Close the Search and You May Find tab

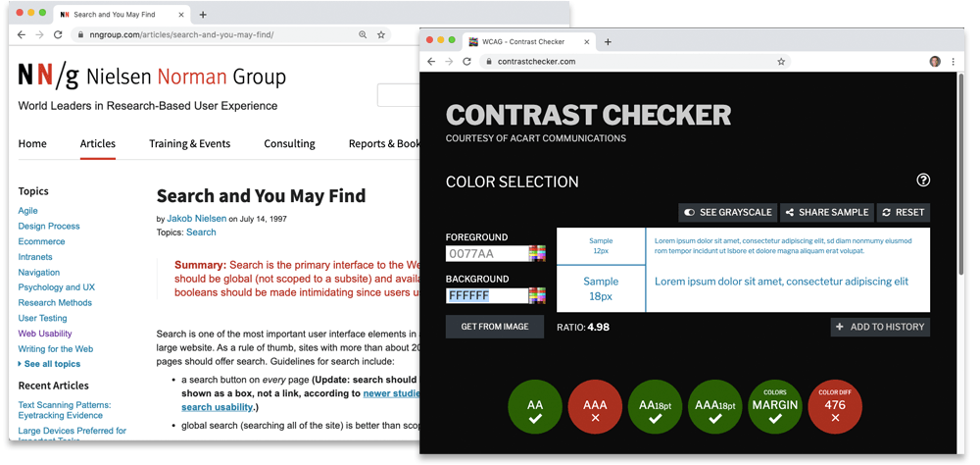(180, 15)
